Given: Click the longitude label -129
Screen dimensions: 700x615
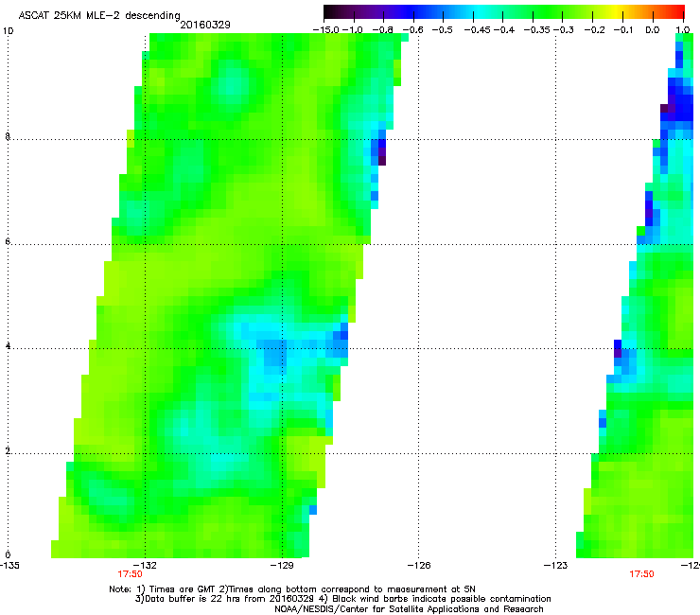Looking at the screenshot, I should click(x=283, y=566).
